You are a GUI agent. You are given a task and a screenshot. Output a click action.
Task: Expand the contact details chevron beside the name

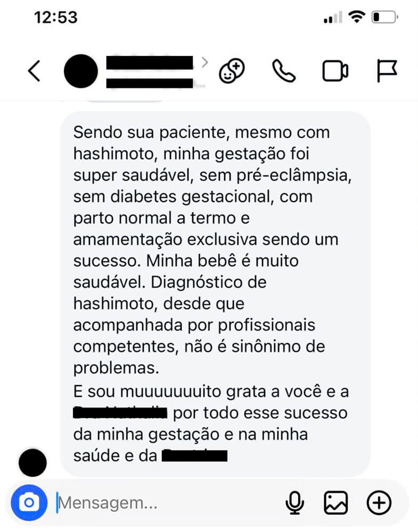coord(204,62)
